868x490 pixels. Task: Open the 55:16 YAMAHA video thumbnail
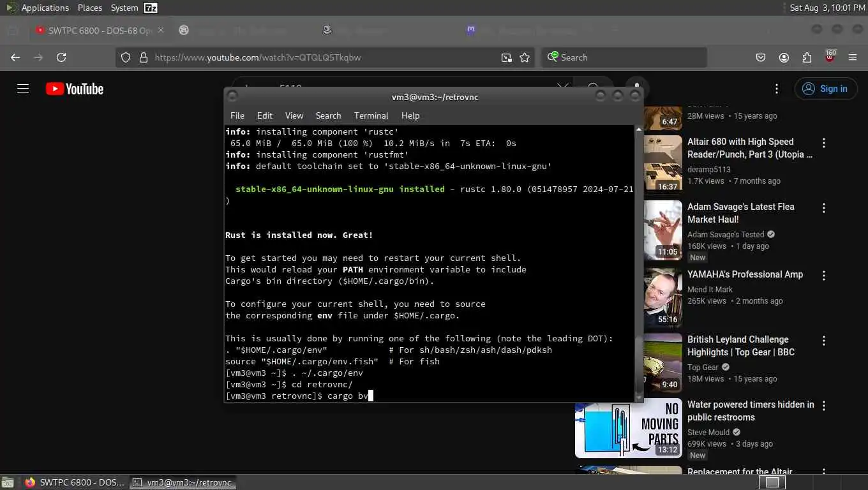[662, 297]
